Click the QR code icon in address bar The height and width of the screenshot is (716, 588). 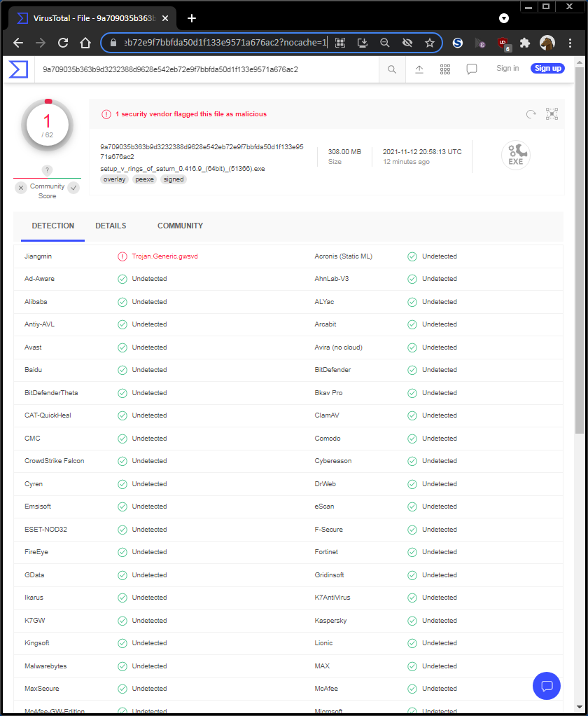(x=339, y=43)
